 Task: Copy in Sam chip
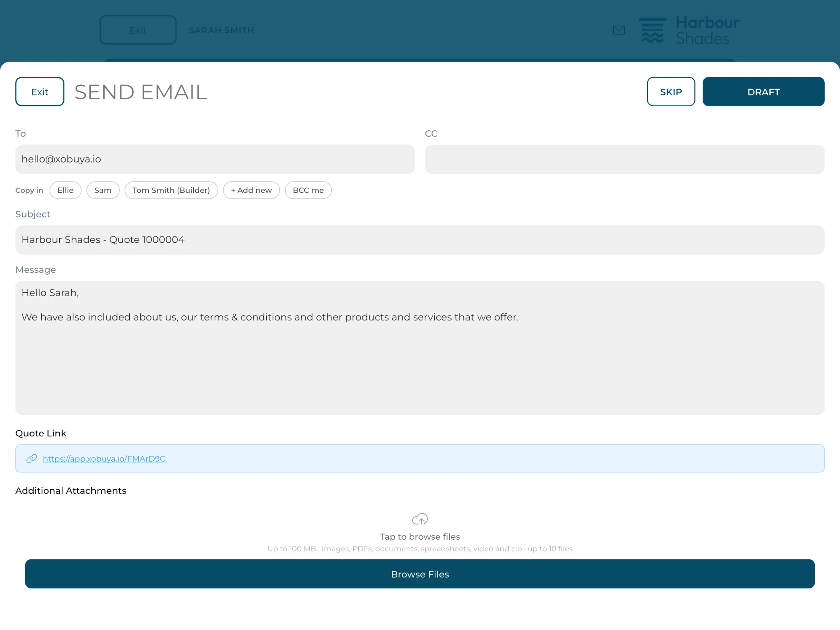(103, 190)
